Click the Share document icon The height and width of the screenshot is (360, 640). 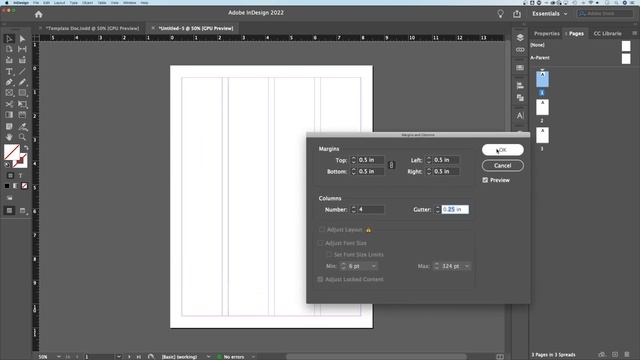(x=517, y=14)
